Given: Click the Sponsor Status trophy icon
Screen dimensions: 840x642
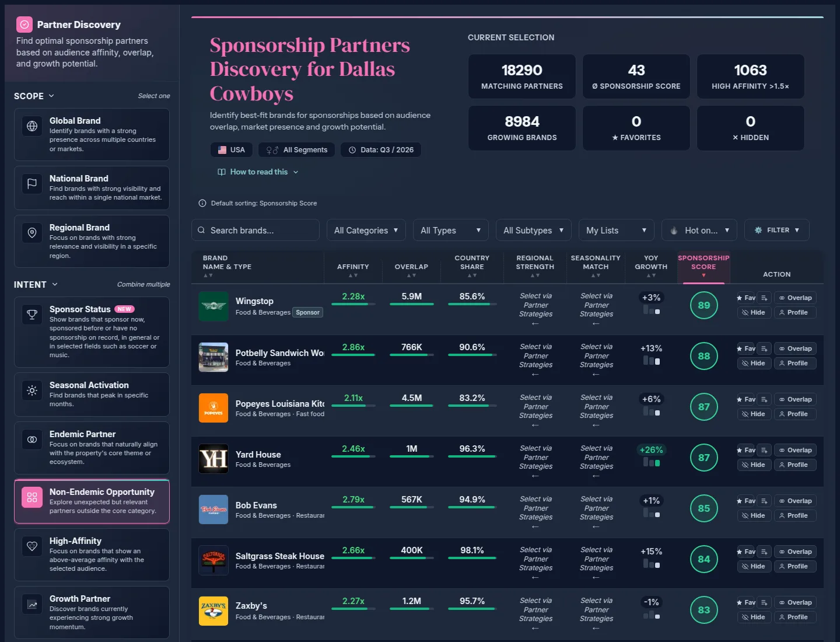Looking at the screenshot, I should (32, 315).
